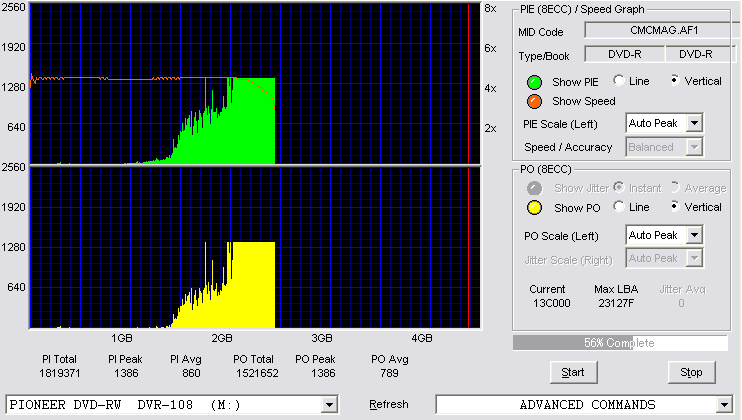Click the gray Show Jitter indicator

[x=534, y=188]
